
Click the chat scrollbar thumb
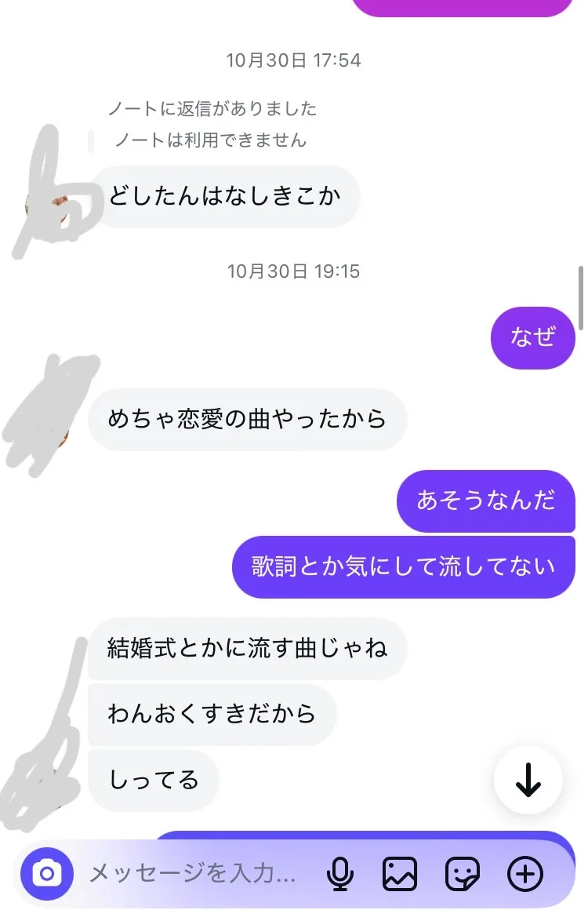581,298
